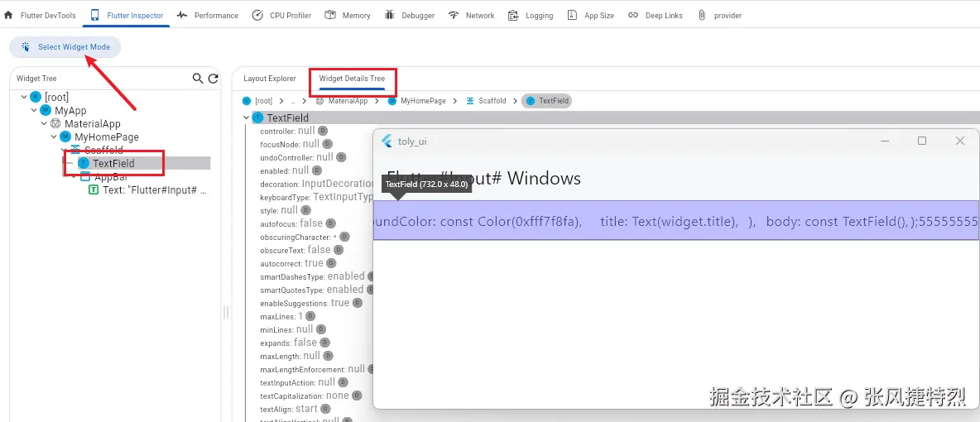Select the Text "Flutter#Input#" tree node
The height and width of the screenshot is (422, 980).
148,190
